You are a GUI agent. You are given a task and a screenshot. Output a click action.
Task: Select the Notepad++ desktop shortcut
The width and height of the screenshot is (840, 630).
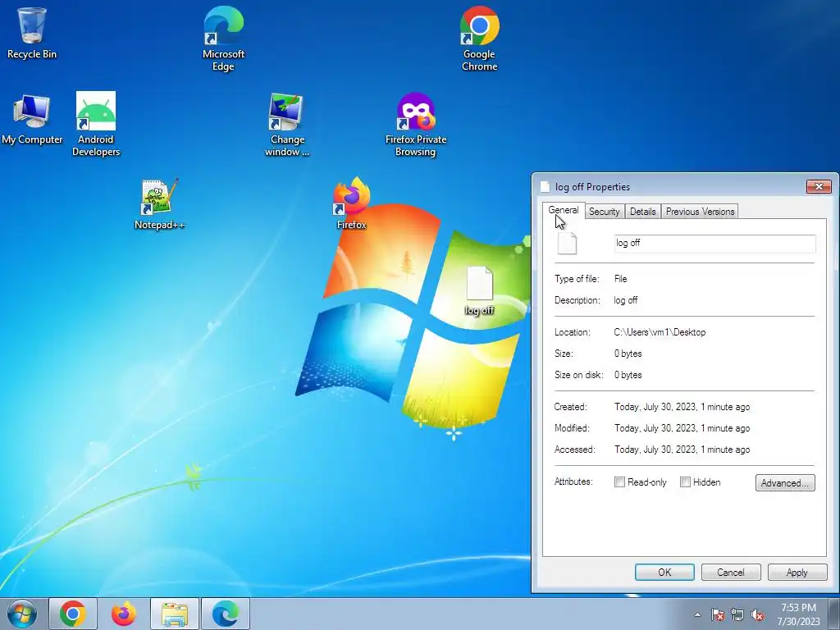[x=159, y=204]
